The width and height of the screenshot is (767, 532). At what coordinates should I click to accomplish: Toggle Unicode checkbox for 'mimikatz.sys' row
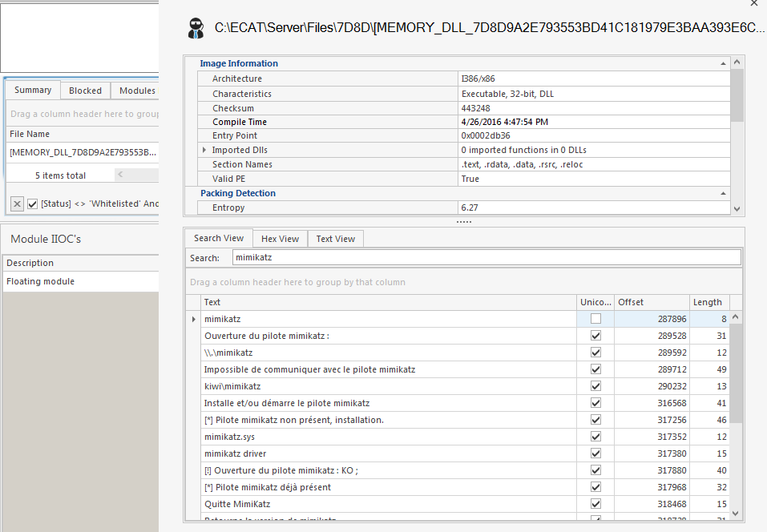[x=595, y=437]
